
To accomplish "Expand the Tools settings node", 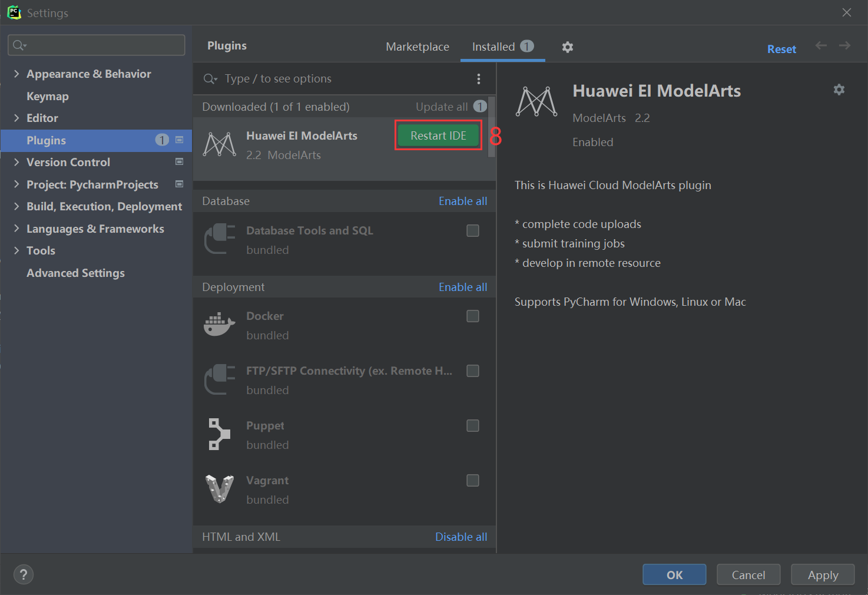I will tap(16, 250).
